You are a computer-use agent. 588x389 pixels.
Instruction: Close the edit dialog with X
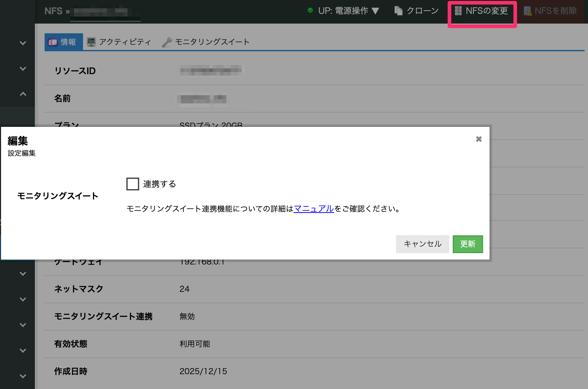(x=479, y=139)
